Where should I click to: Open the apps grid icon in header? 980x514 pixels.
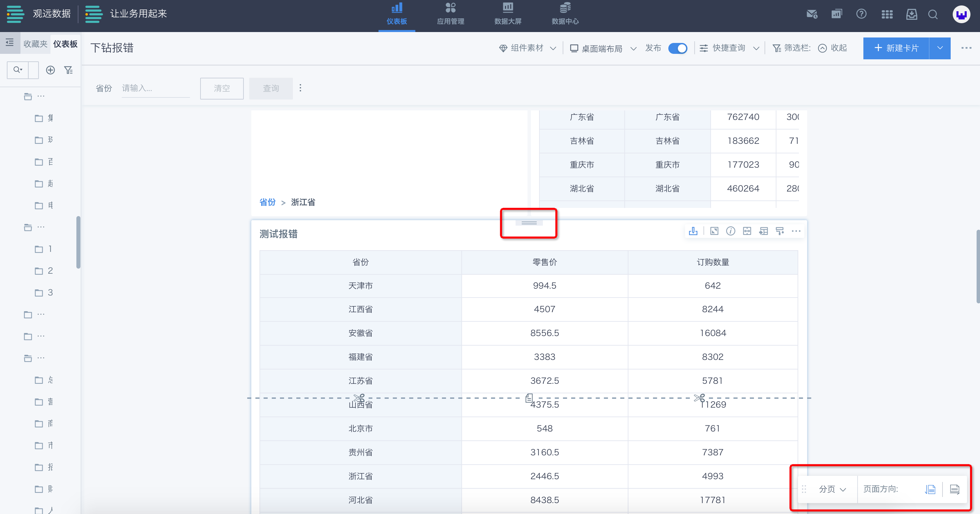click(887, 14)
